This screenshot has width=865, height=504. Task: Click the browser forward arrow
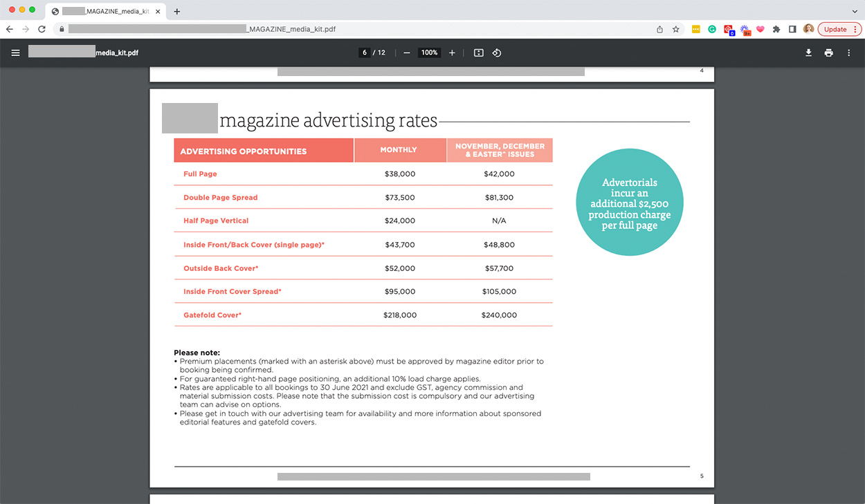point(26,29)
